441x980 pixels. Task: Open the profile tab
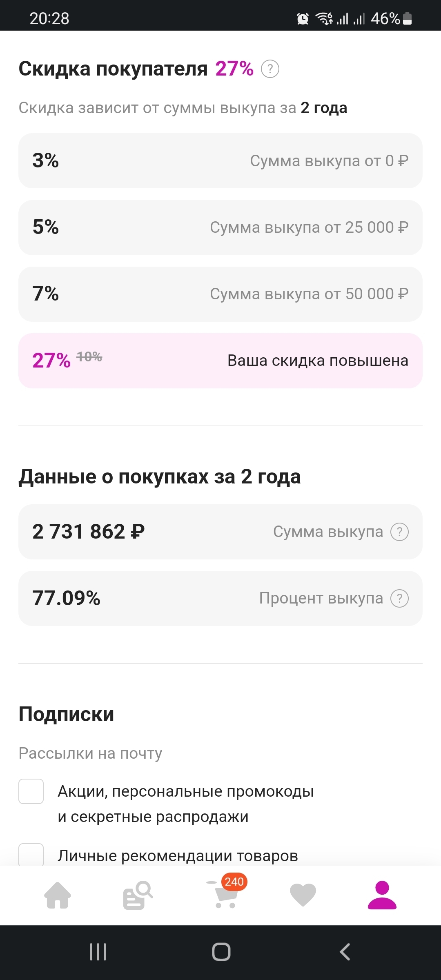(382, 895)
